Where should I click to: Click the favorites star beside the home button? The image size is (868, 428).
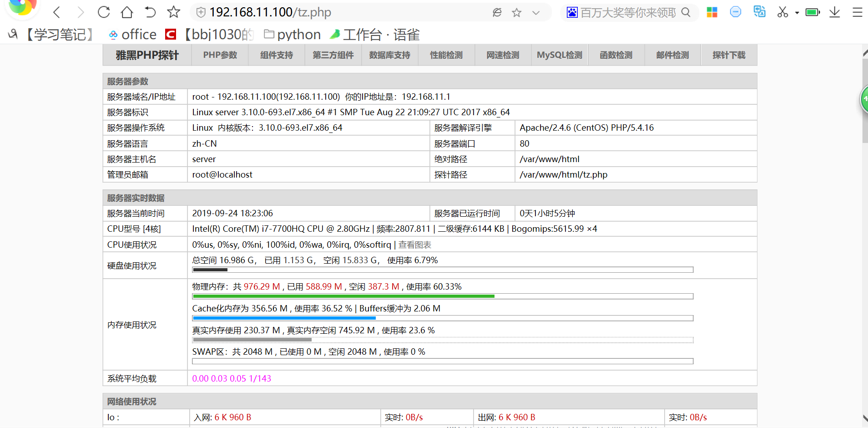point(173,12)
